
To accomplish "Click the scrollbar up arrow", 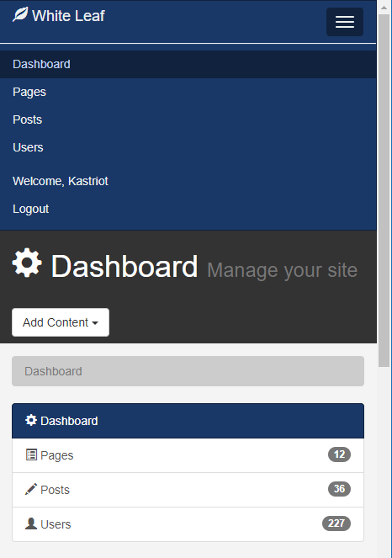I will click(384, 7).
